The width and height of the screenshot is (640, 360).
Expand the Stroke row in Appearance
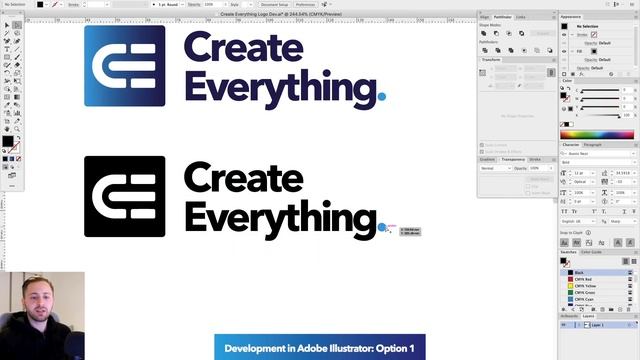[572, 35]
